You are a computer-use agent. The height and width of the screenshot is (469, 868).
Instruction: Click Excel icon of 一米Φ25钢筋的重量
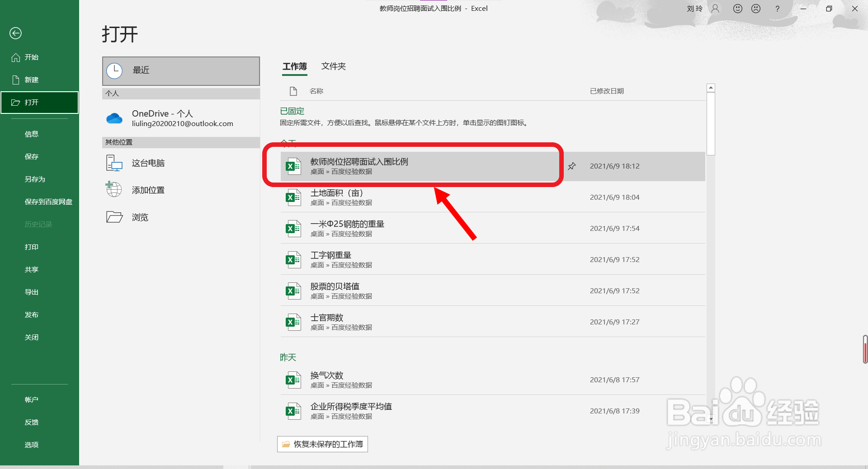coord(293,229)
